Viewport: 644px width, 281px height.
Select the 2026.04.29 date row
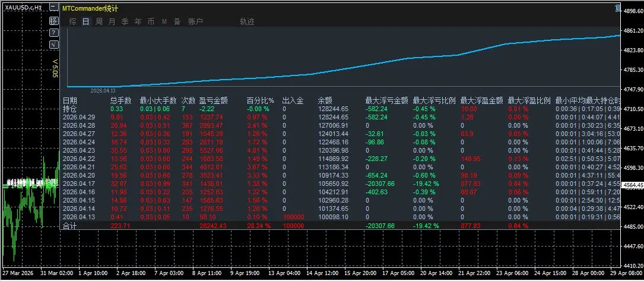(79, 117)
